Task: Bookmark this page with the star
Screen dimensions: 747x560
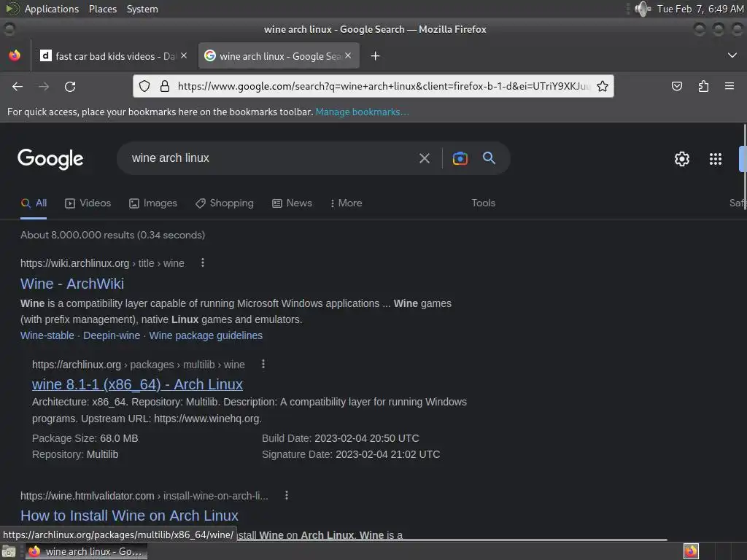Action: (x=602, y=86)
